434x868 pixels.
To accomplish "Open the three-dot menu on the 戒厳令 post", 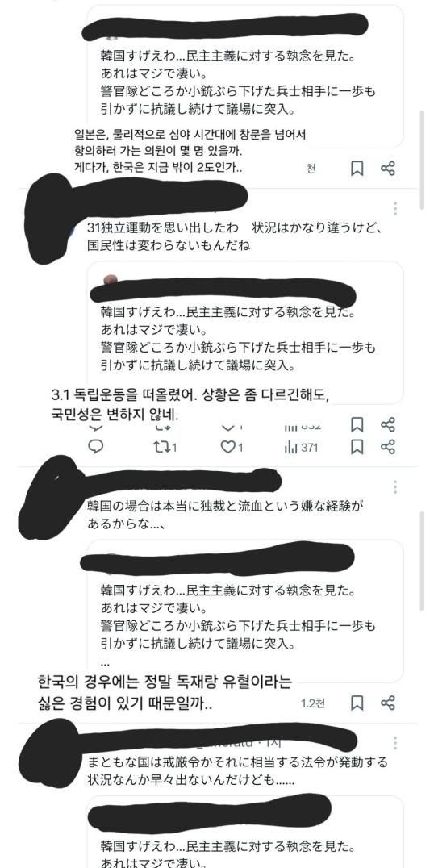I will pyautogui.click(x=394, y=743).
